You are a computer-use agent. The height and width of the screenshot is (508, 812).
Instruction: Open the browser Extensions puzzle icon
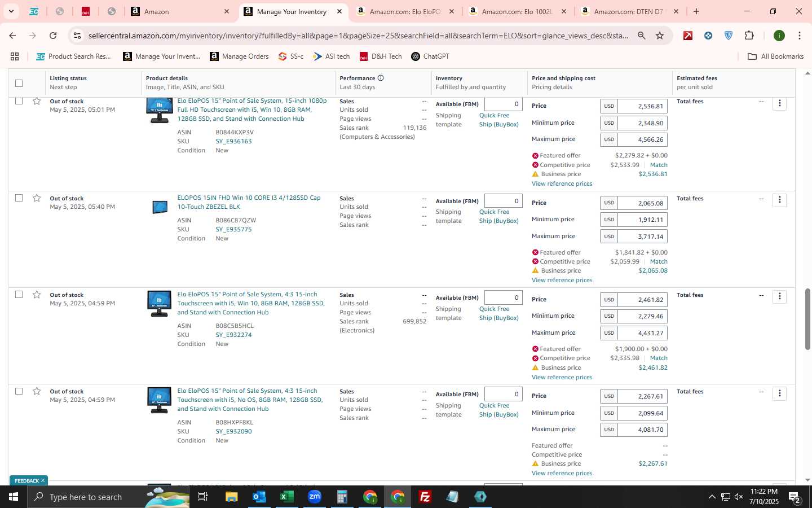tap(749, 36)
